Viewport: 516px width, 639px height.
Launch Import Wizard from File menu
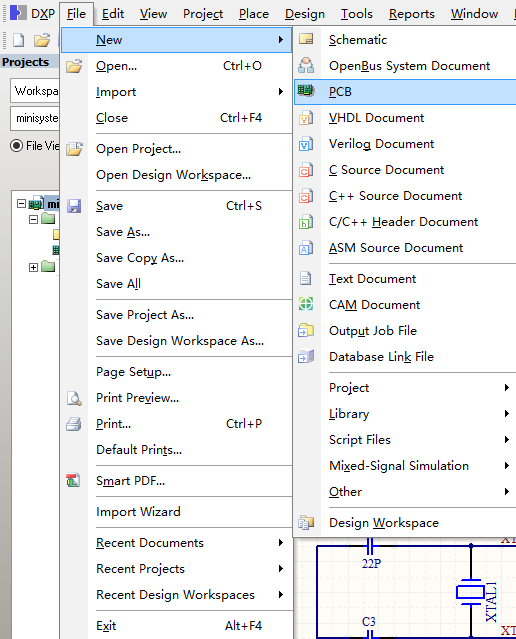[176, 512]
